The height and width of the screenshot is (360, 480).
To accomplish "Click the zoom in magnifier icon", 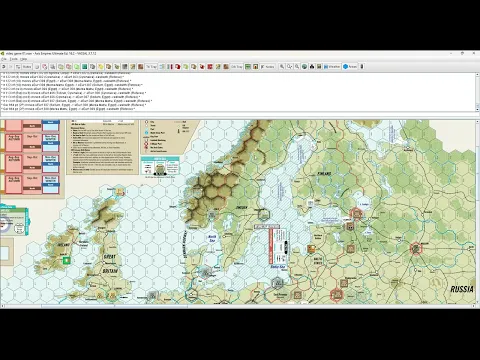I will point(282,67).
